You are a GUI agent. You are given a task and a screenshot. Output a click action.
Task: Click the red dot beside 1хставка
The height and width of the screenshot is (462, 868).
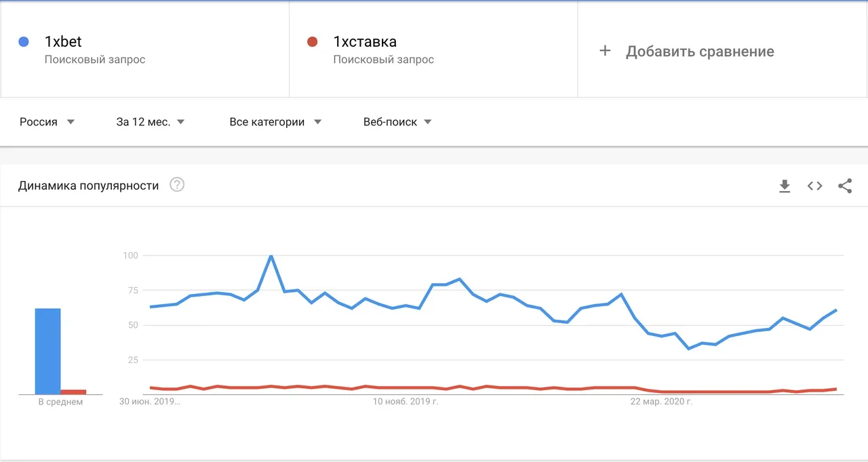coord(313,42)
